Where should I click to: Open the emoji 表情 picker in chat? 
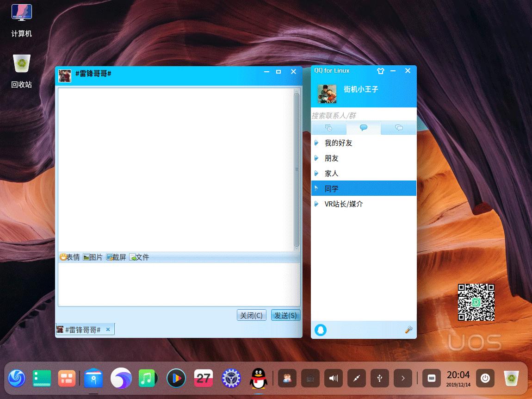(x=69, y=257)
